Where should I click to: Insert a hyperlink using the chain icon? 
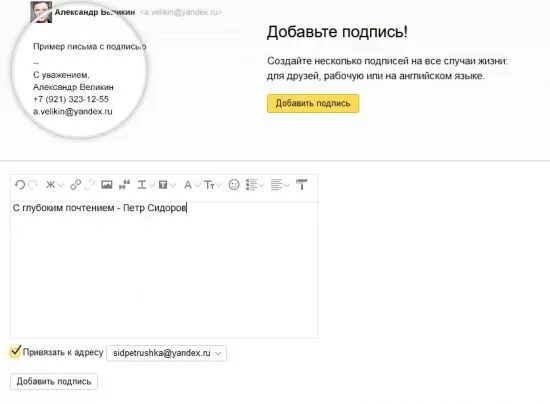[75, 184]
